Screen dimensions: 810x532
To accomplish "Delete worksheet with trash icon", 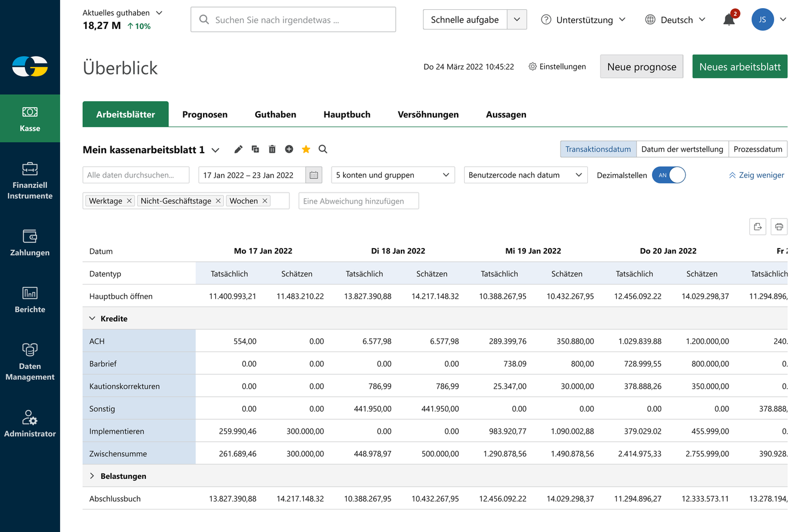I will pos(272,149).
